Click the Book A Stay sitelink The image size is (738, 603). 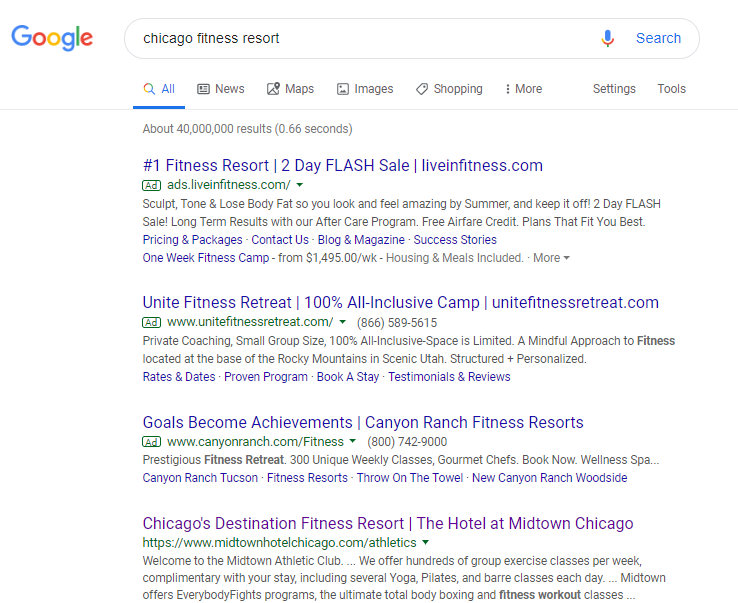(348, 377)
